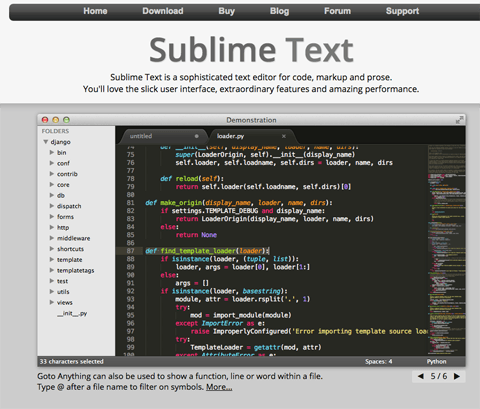Screen dimensions: 480x409
Task: Select the middleware folder label
Action: [74, 238]
